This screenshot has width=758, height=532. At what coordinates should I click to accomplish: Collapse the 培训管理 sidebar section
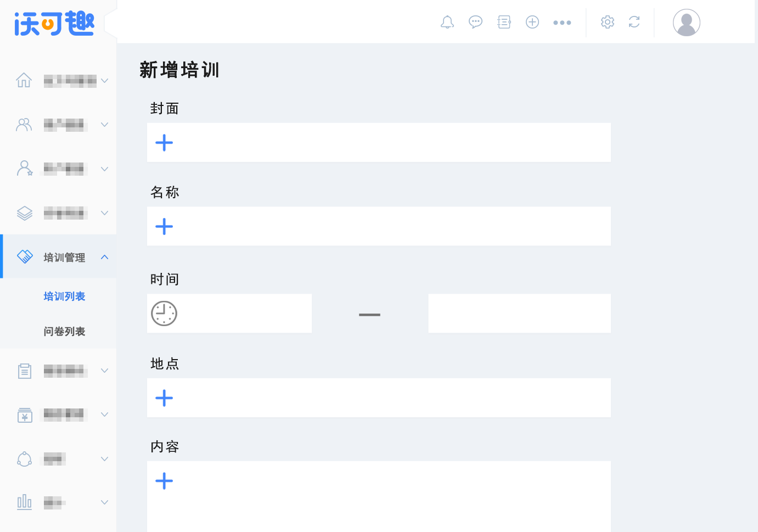click(x=104, y=256)
